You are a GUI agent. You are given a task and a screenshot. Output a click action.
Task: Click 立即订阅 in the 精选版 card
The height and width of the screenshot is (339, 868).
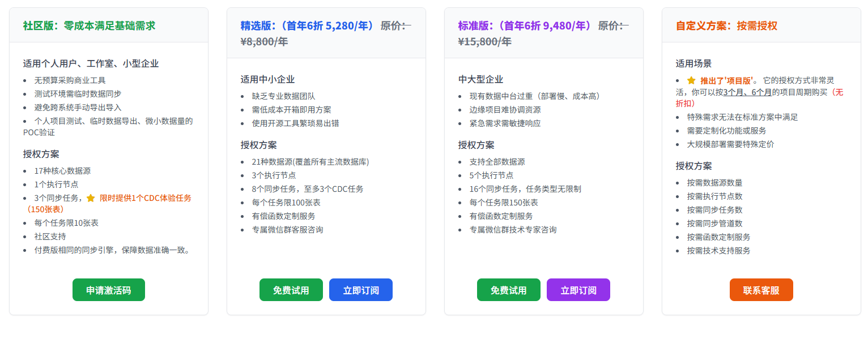pos(361,289)
